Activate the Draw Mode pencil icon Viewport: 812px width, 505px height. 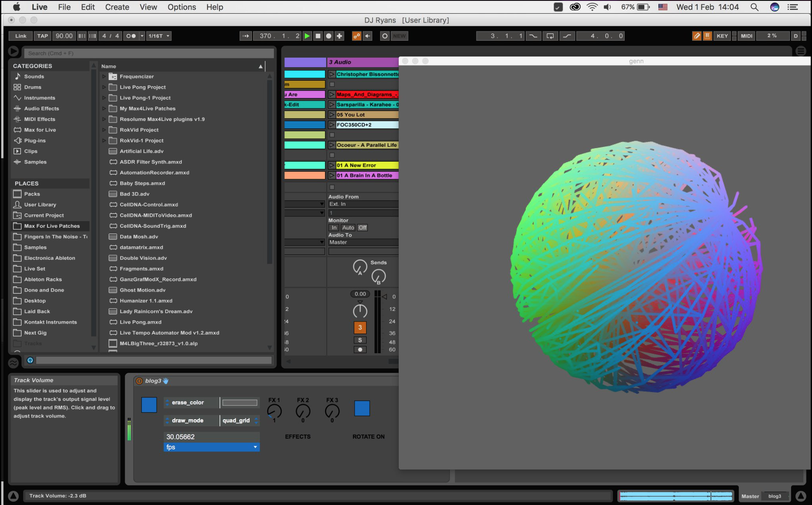click(x=696, y=36)
